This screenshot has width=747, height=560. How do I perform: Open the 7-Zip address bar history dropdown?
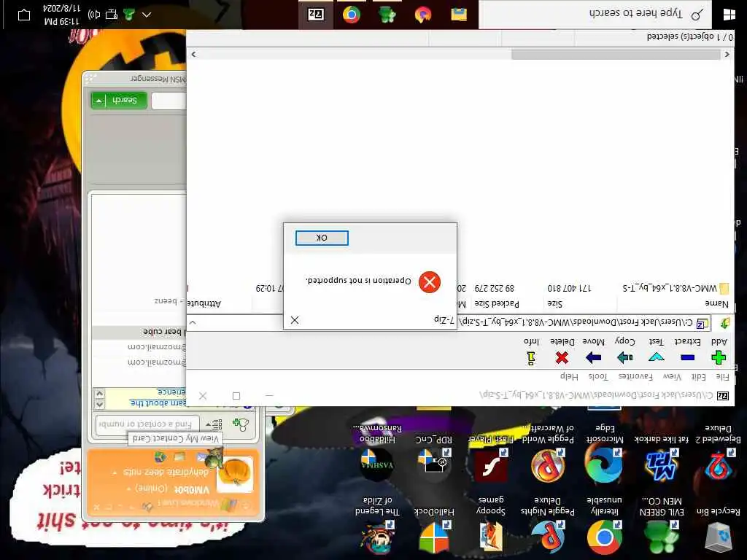(193, 323)
